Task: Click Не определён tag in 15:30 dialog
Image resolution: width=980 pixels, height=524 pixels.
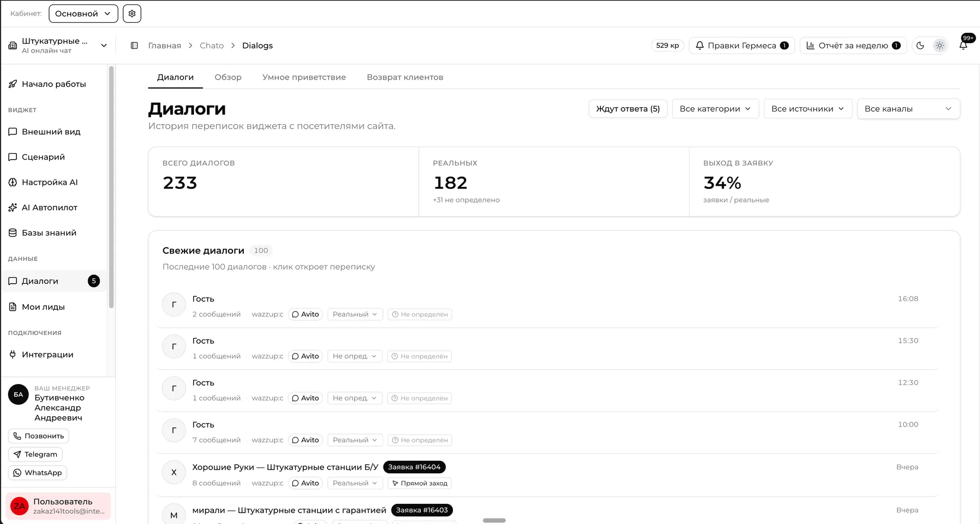Action: pyautogui.click(x=420, y=356)
